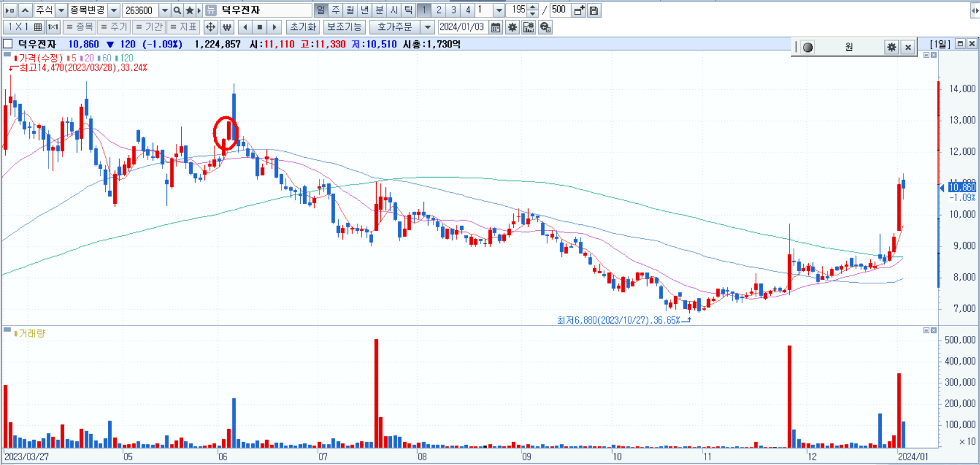Add stock to favorites with star icon
This screenshot has height=465, width=980.
click(189, 11)
